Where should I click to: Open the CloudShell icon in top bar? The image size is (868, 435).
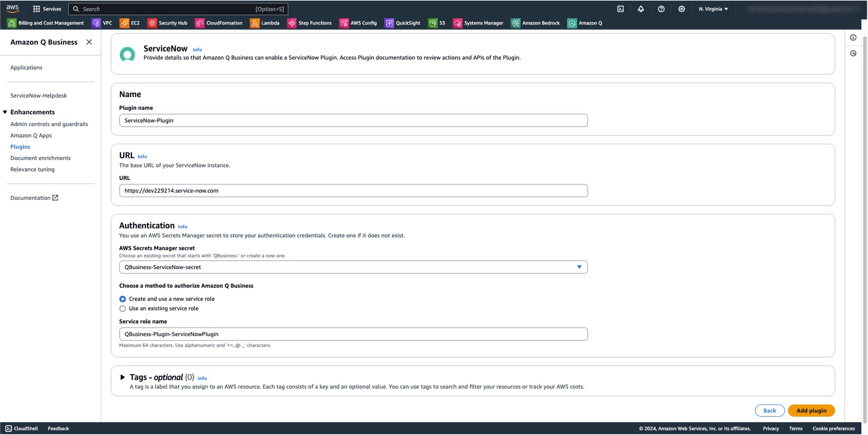[620, 9]
